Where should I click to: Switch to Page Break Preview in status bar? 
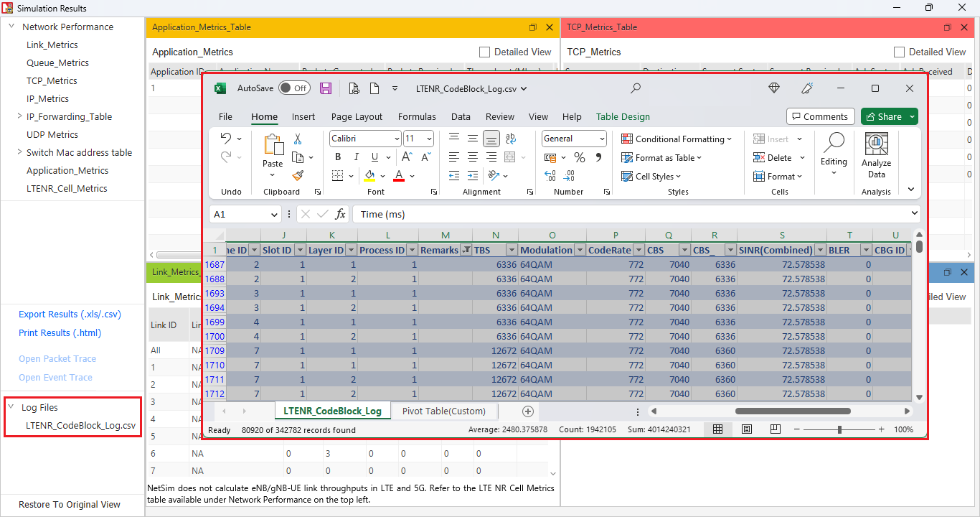(775, 429)
